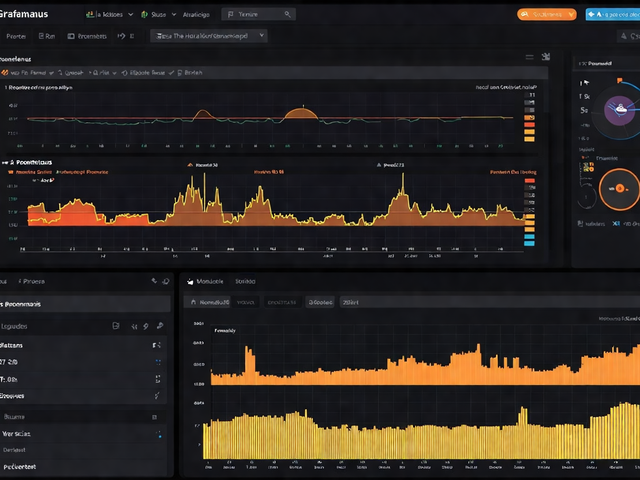This screenshot has width=640, height=480.
Task: Click the red legend swatch of the middle chart
Action: coord(530,181)
